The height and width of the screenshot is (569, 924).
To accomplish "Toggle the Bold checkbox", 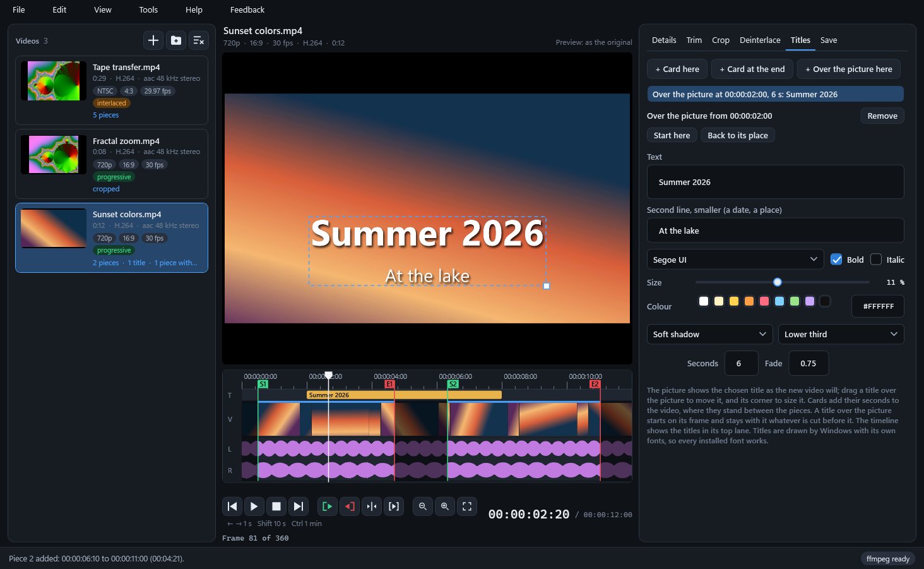I will [x=836, y=260].
